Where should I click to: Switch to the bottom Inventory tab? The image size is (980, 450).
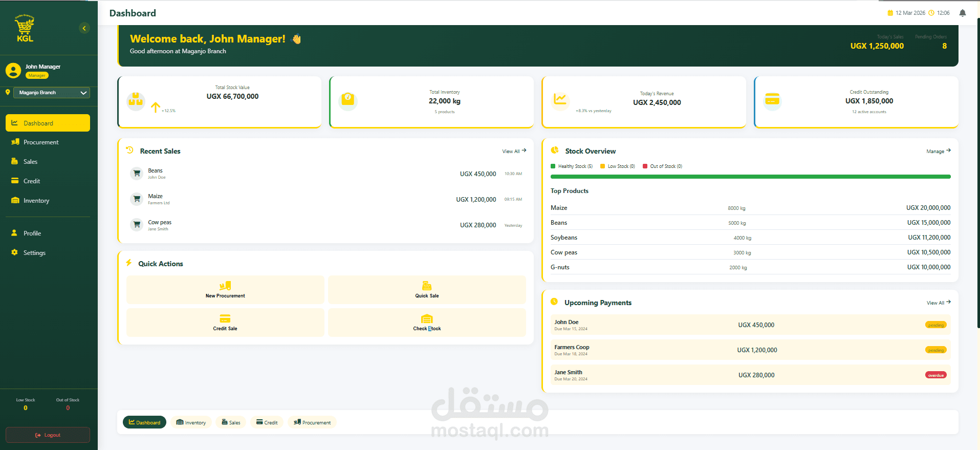[191, 422]
